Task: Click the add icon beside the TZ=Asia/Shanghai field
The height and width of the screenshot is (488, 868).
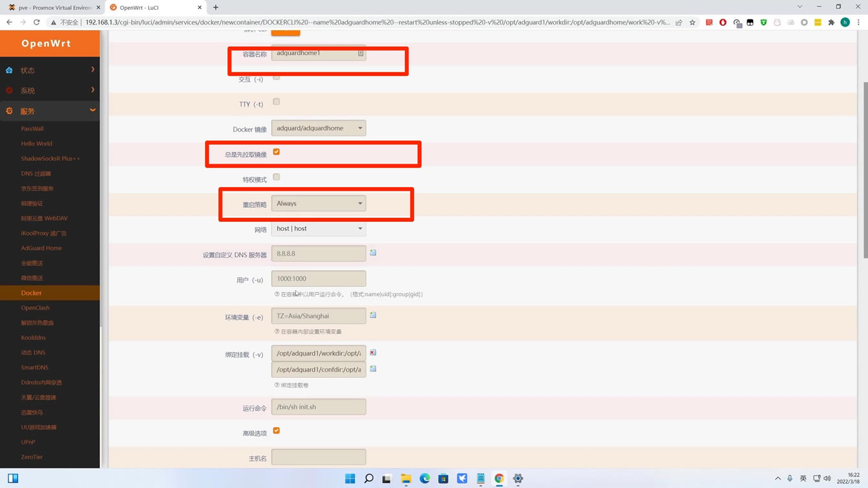Action: click(373, 315)
